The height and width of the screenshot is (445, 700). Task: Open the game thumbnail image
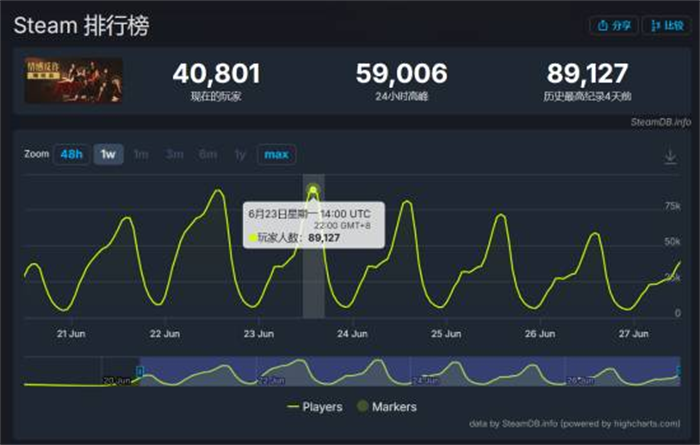73,80
